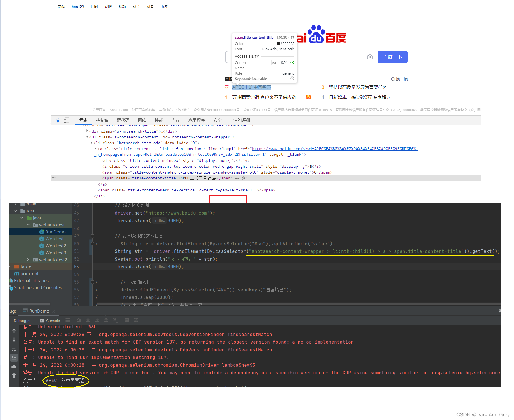Click the console scroll-down arrow icon

point(14,340)
